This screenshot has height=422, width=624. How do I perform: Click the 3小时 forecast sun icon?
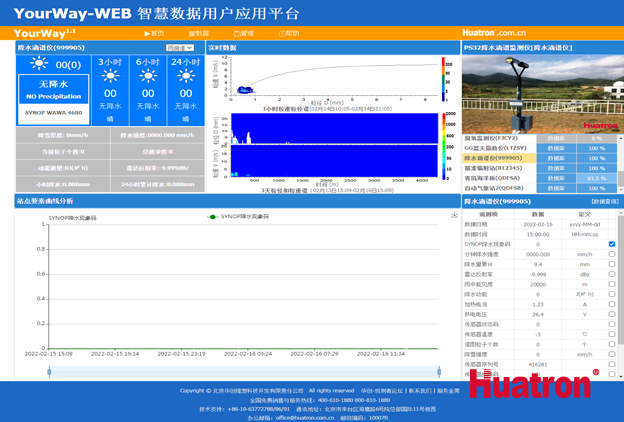coord(111,76)
